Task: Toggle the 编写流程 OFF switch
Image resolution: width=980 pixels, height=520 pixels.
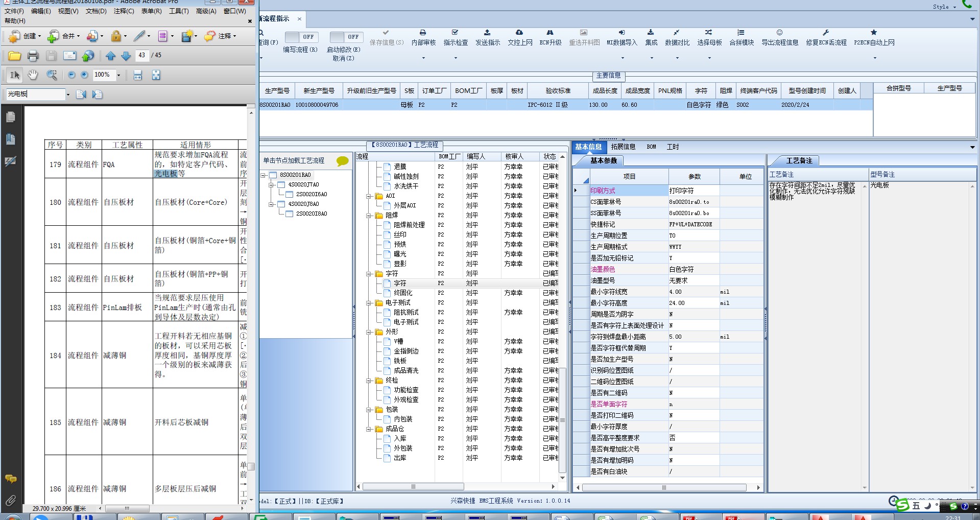Action: click(301, 37)
